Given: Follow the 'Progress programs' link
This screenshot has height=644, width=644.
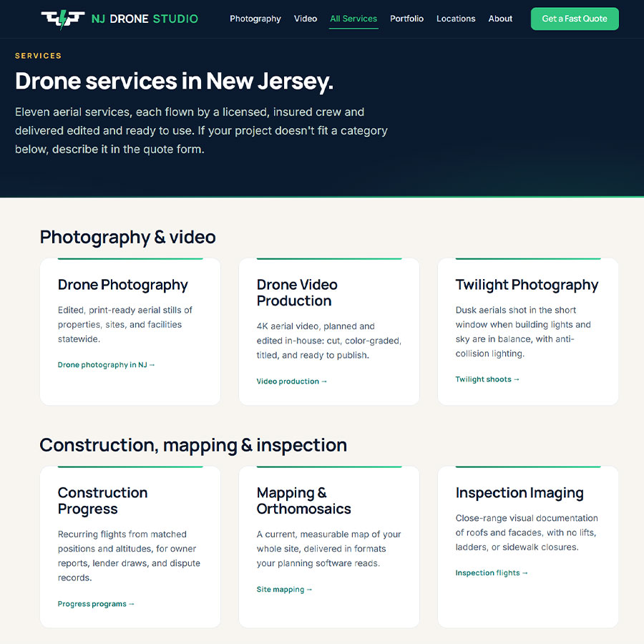Looking at the screenshot, I should coord(96,604).
